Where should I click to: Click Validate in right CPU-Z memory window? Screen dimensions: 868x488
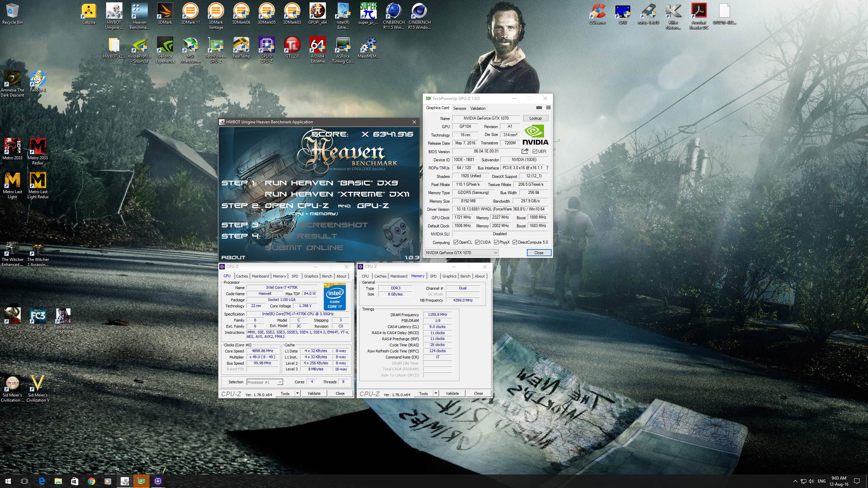[452, 393]
